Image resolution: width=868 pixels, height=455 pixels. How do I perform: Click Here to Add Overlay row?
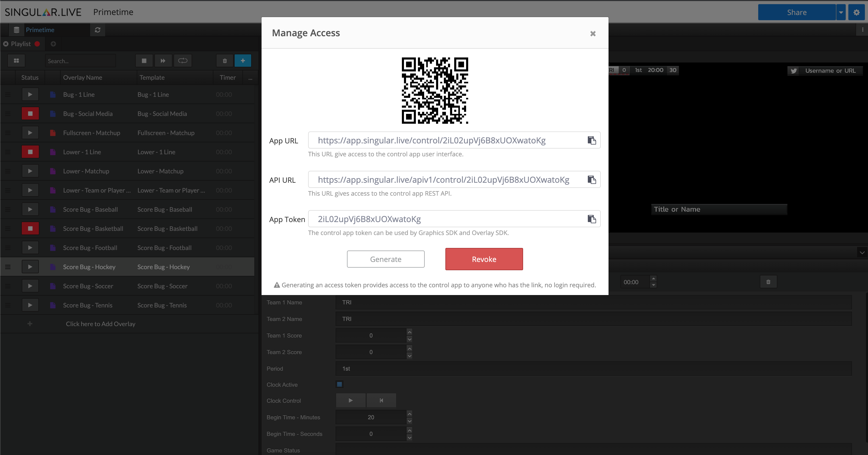[x=100, y=324]
